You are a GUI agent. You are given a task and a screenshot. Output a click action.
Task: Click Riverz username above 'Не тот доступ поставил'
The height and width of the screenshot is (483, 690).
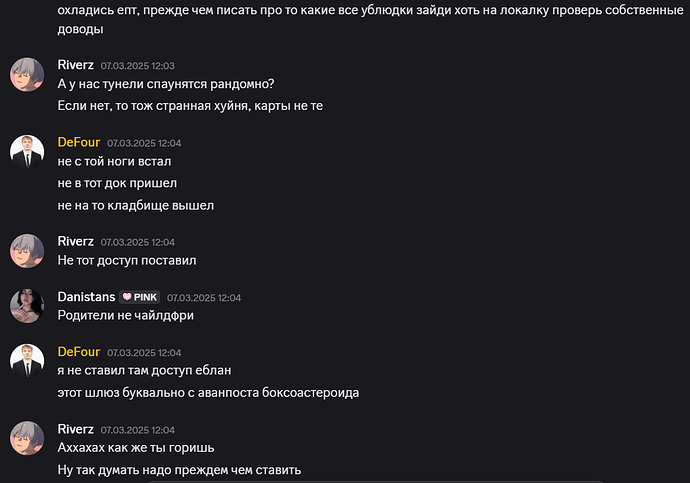click(x=76, y=242)
